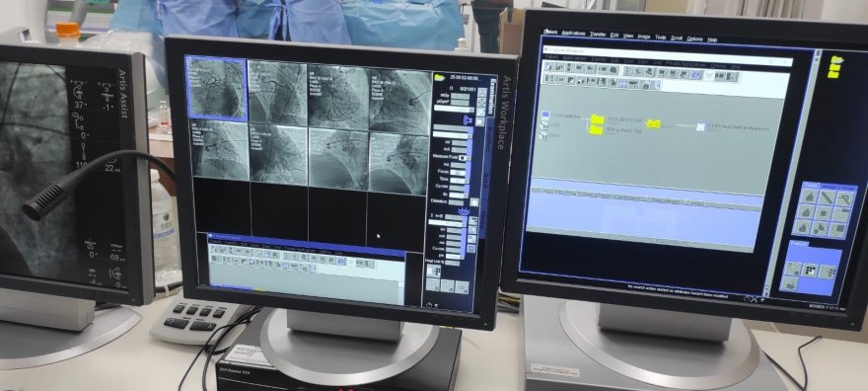
Task: Open the Transfer menu
Action: coord(598,35)
